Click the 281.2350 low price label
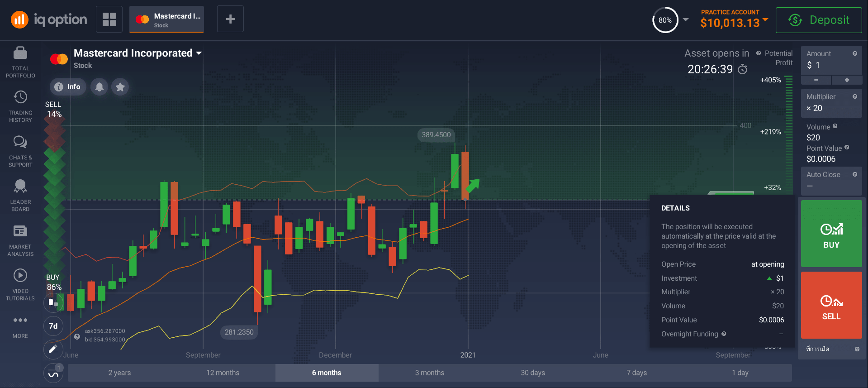The width and height of the screenshot is (868, 388). click(x=239, y=332)
